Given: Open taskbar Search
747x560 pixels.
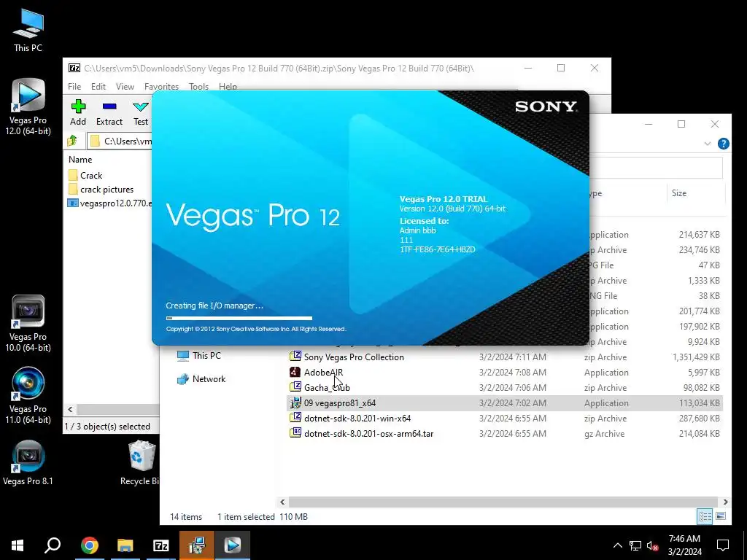Looking at the screenshot, I should (x=53, y=545).
